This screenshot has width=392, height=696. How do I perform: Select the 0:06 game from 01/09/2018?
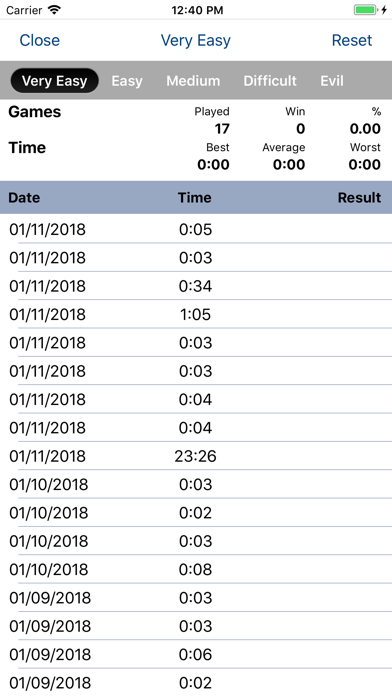click(x=196, y=654)
